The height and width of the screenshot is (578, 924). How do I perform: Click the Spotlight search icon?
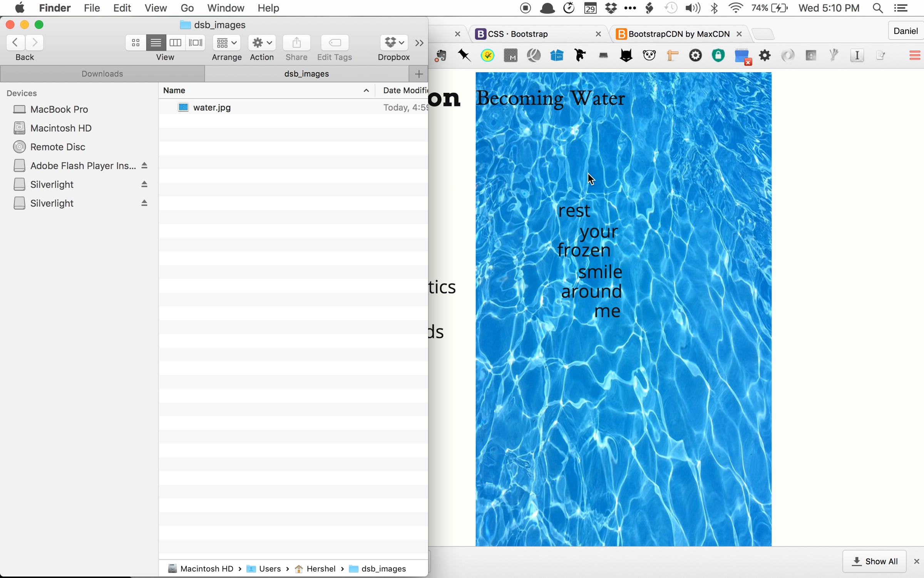tap(878, 8)
